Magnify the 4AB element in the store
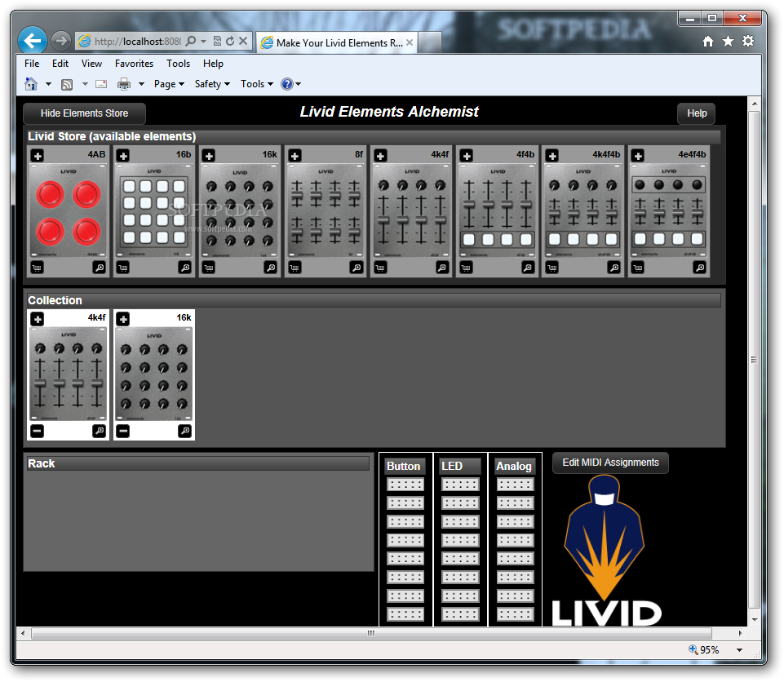Screen dimensions: 784x682 99,268
